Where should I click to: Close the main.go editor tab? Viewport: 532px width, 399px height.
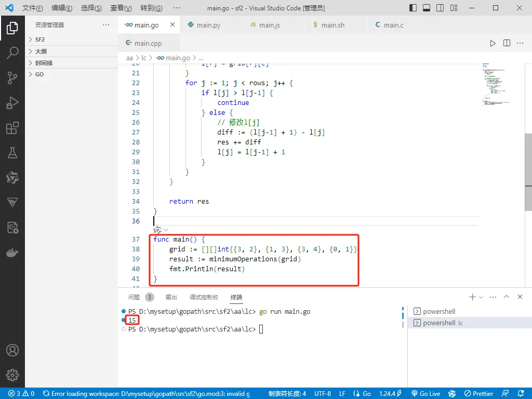click(x=172, y=25)
